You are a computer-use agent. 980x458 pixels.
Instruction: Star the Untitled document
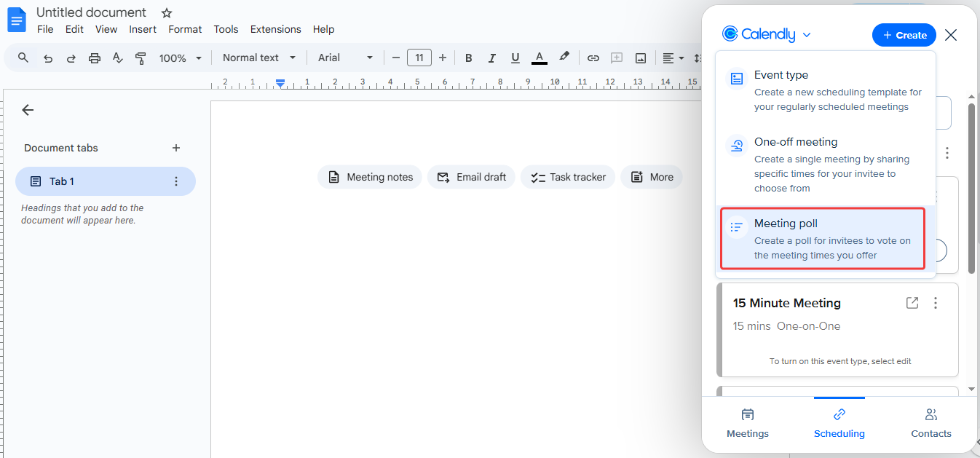click(x=167, y=13)
